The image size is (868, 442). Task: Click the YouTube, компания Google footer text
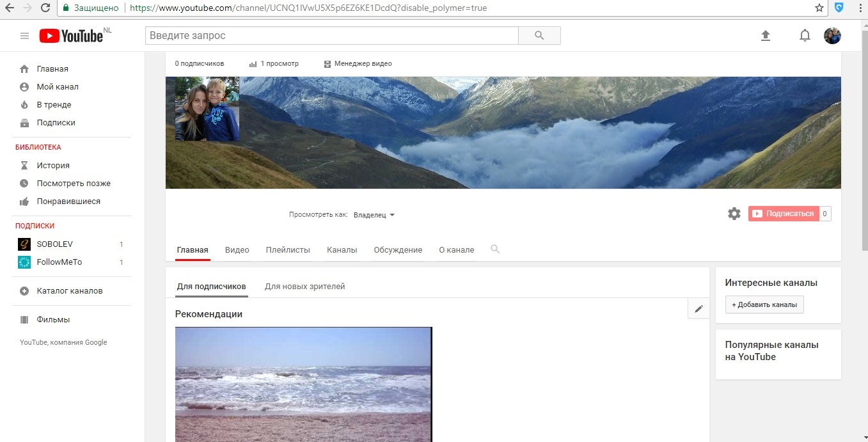[63, 342]
